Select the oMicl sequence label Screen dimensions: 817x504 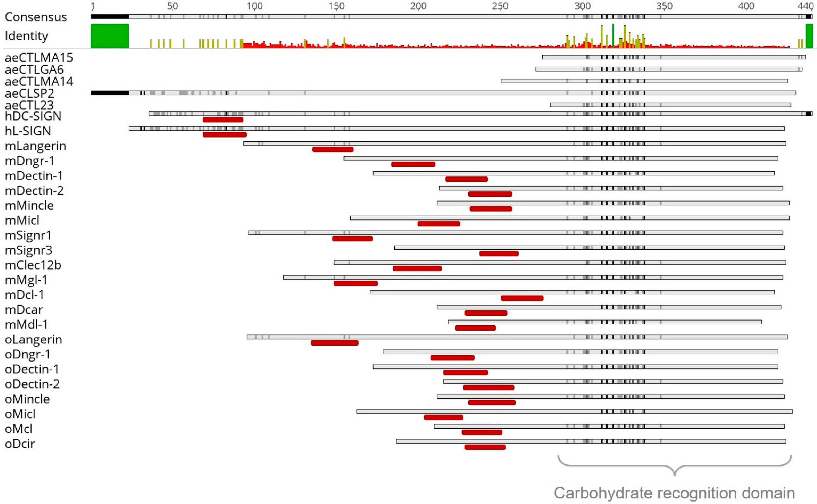(20, 414)
